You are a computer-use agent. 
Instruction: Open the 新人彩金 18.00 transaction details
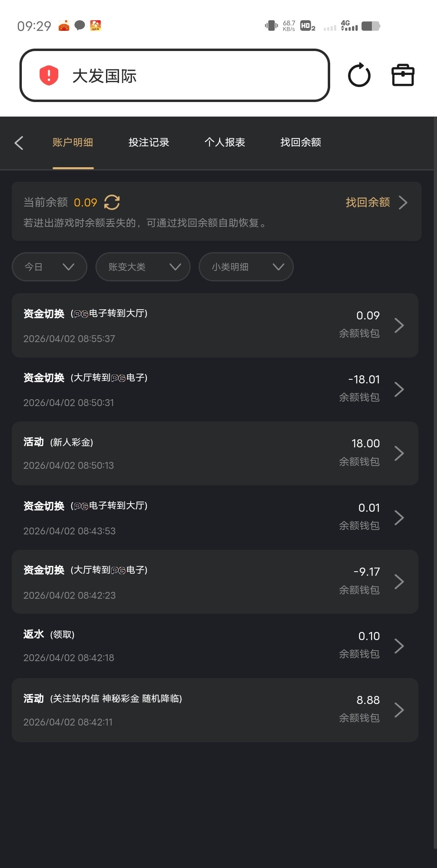[x=215, y=453]
